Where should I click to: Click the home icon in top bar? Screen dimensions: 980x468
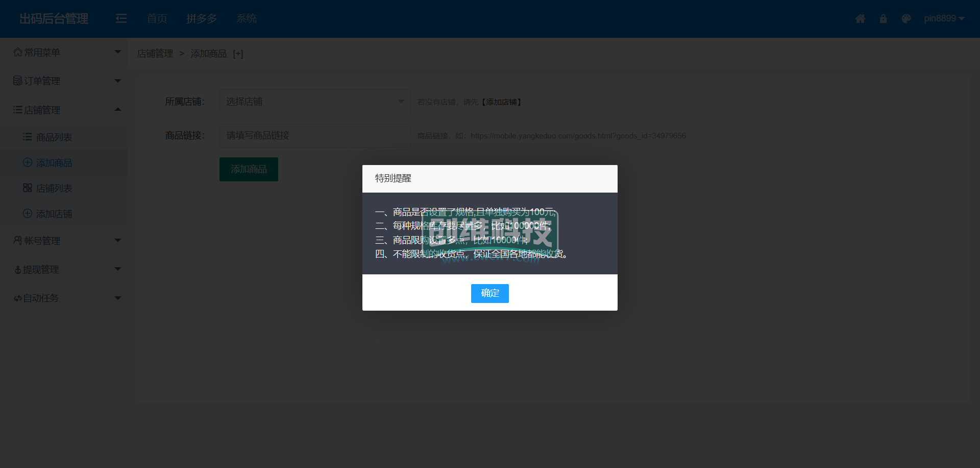(860, 19)
